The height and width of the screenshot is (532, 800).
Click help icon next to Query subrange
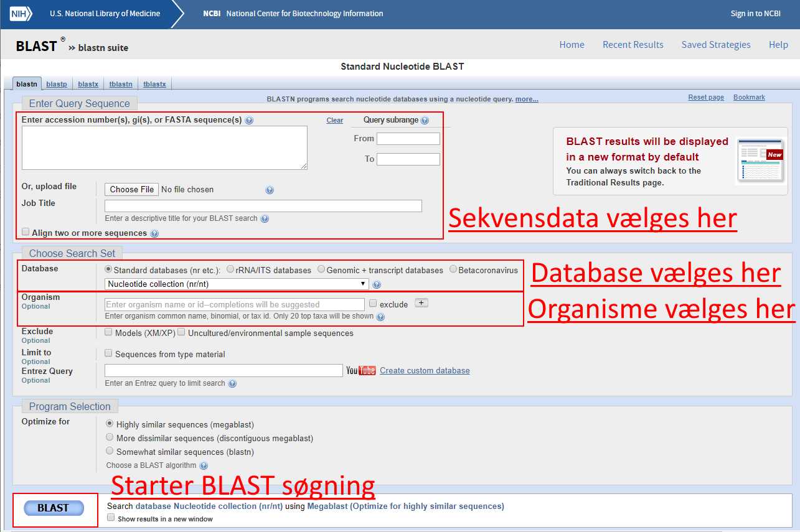425,121
